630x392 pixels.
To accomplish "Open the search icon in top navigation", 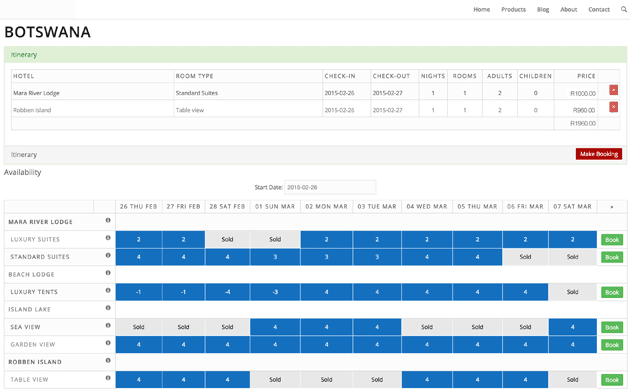I will (x=624, y=9).
